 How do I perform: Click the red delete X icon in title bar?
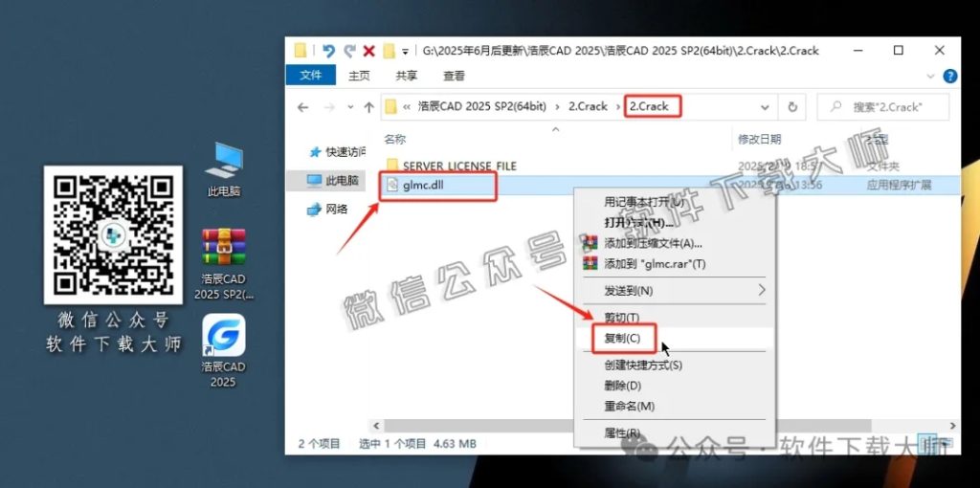(x=368, y=52)
